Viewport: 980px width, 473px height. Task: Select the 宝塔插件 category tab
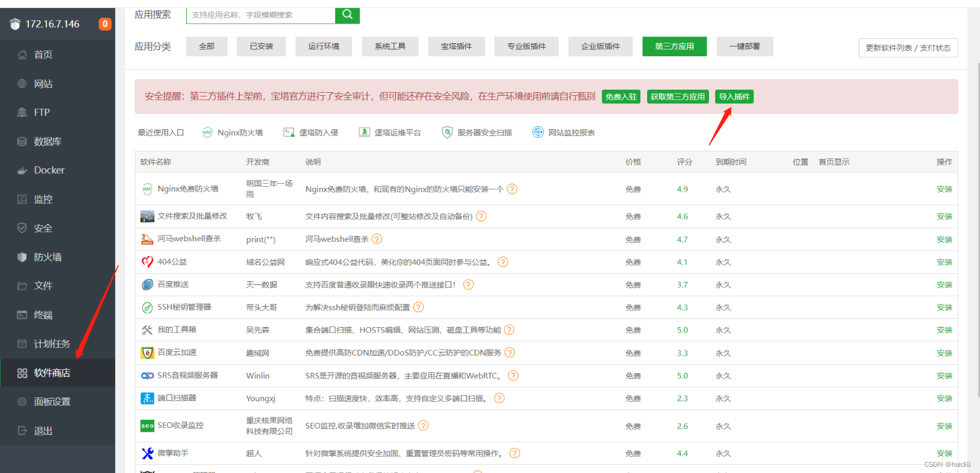click(x=456, y=46)
